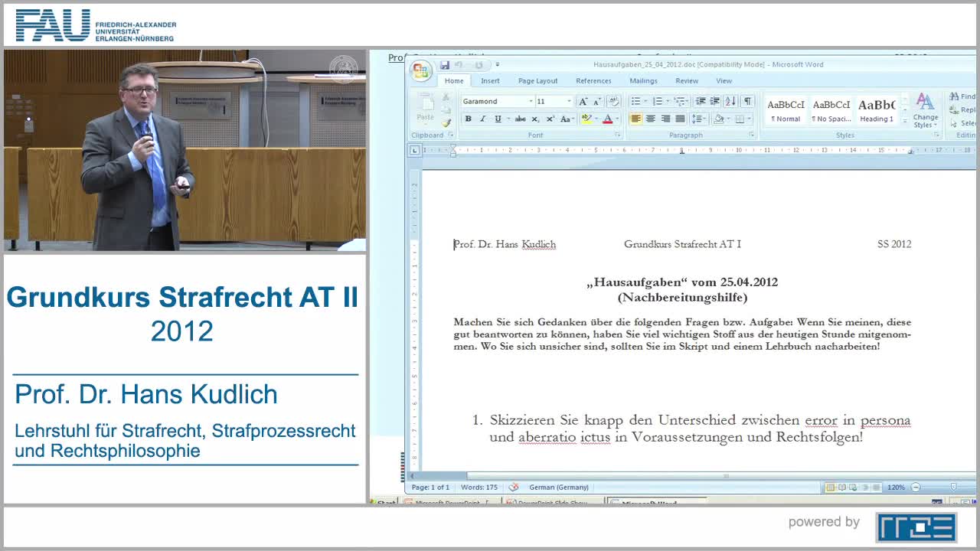Apply strikethrough formatting

tap(521, 119)
